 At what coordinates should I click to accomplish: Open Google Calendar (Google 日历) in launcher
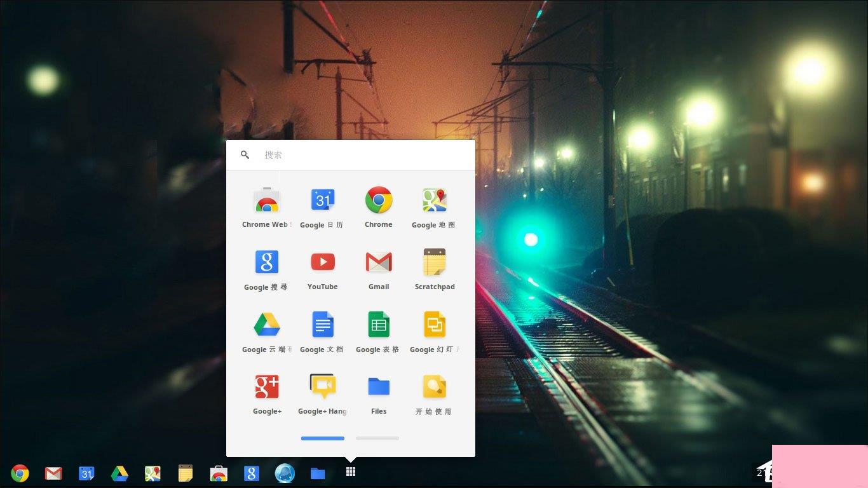click(x=323, y=207)
